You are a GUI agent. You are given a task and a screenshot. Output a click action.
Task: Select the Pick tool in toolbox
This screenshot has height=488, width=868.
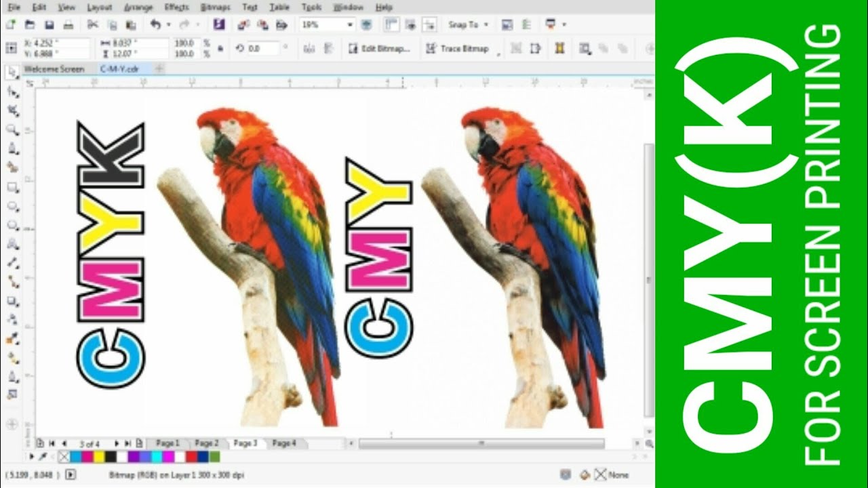click(x=12, y=72)
